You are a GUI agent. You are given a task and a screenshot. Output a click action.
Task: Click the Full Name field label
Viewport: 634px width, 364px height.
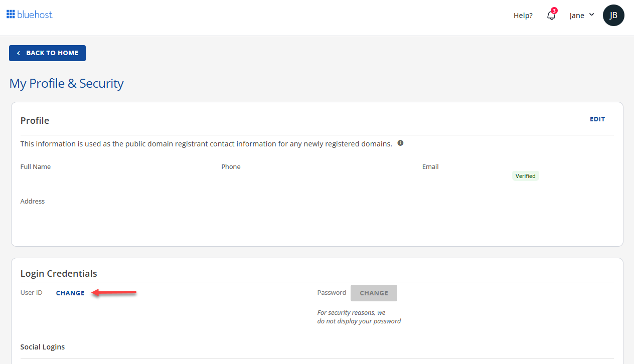pos(36,166)
